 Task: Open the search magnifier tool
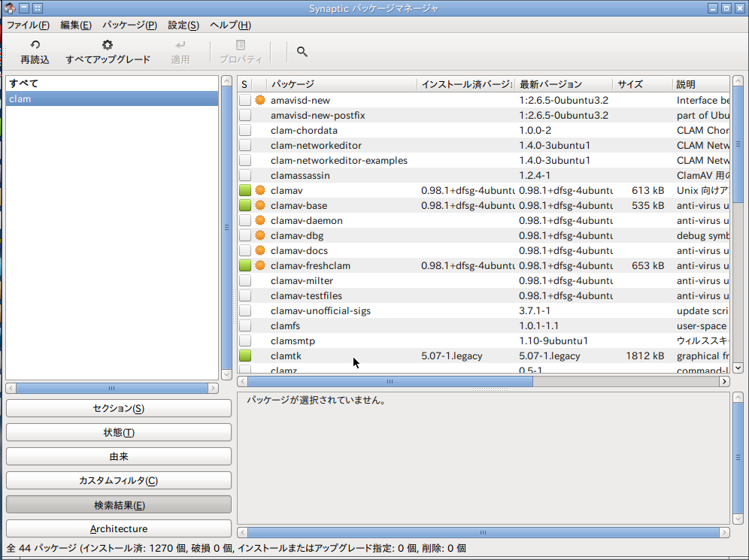click(x=302, y=52)
